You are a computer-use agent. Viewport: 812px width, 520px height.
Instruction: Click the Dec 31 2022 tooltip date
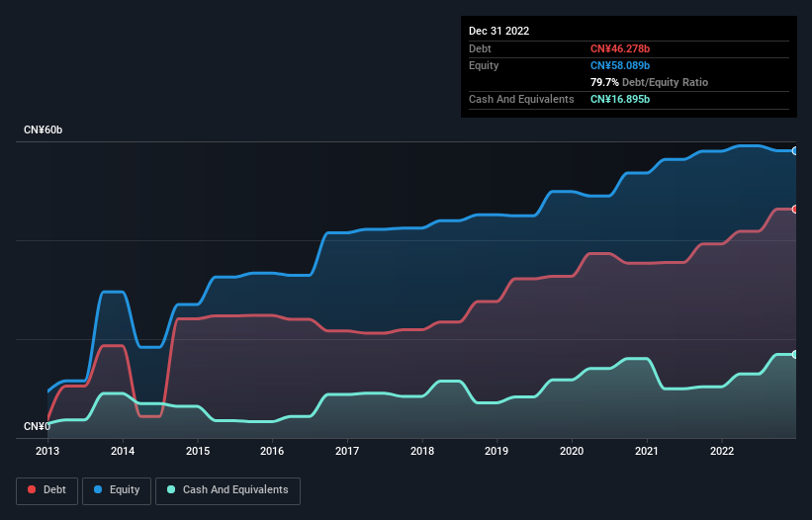pos(499,31)
